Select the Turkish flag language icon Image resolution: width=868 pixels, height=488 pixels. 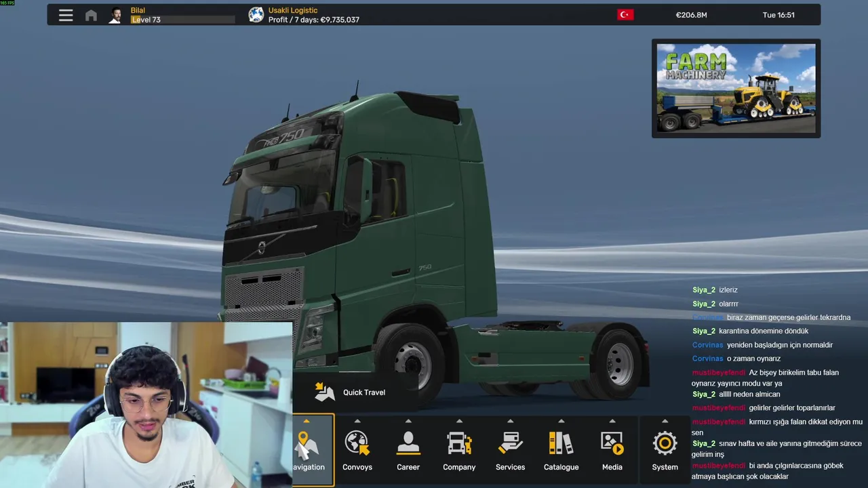(625, 15)
